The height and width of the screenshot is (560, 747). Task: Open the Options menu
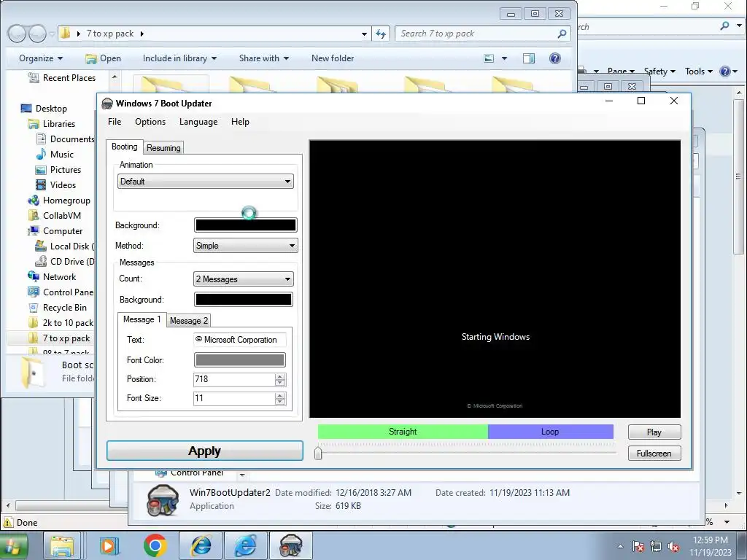(x=150, y=122)
